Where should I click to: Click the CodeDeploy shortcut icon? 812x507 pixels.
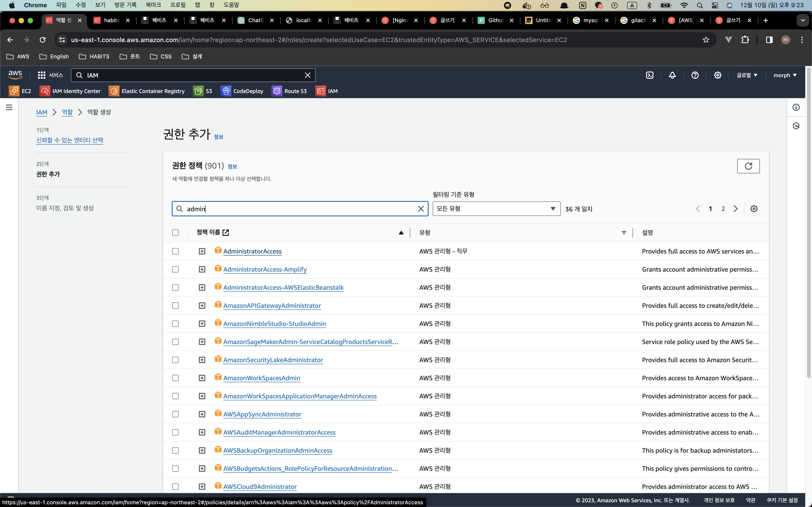[x=226, y=91]
